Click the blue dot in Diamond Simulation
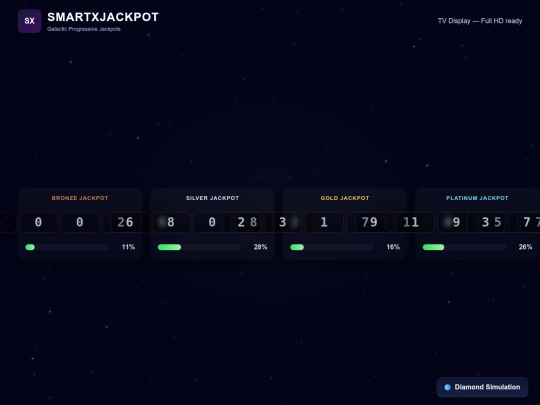Image resolution: width=540 pixels, height=405 pixels. [447, 387]
